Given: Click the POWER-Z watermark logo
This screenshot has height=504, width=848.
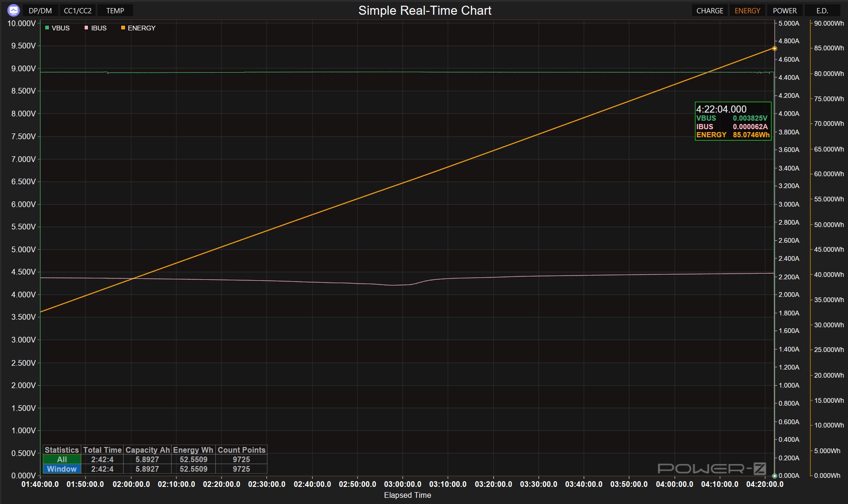Looking at the screenshot, I should coord(712,469).
